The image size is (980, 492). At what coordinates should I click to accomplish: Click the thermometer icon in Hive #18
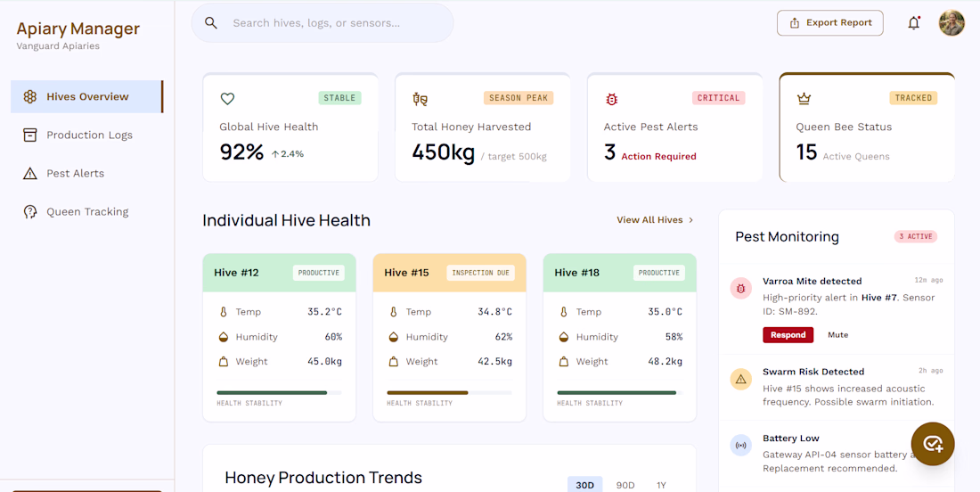pos(563,312)
